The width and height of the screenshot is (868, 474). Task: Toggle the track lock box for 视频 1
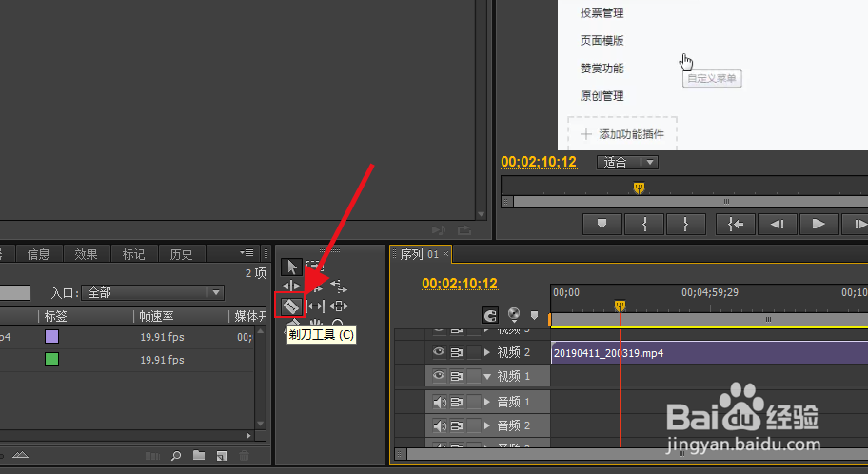pos(474,377)
